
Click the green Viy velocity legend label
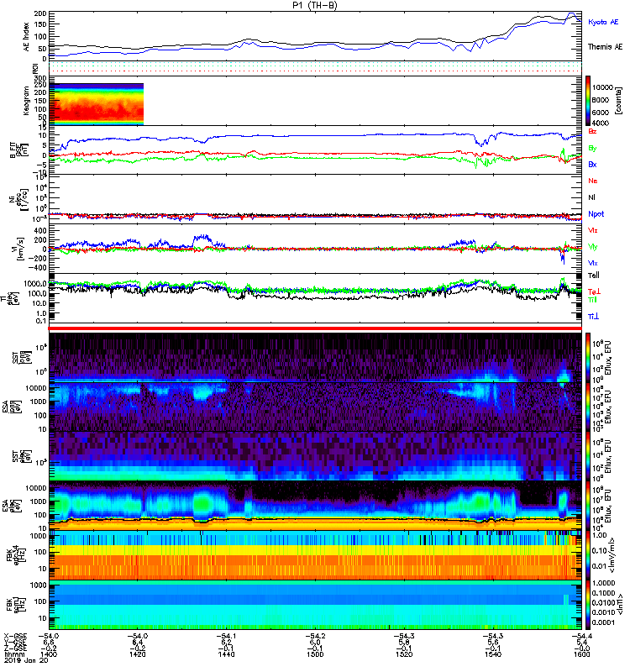[593, 247]
